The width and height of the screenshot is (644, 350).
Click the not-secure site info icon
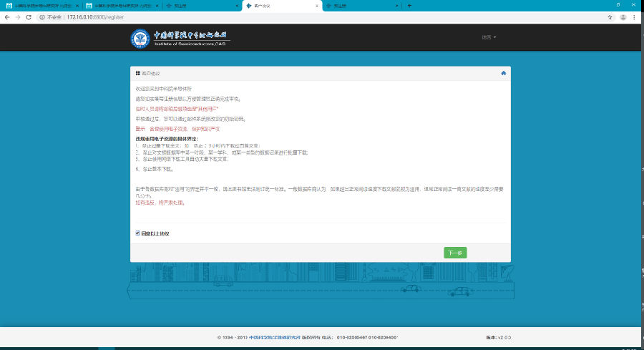tap(43, 16)
